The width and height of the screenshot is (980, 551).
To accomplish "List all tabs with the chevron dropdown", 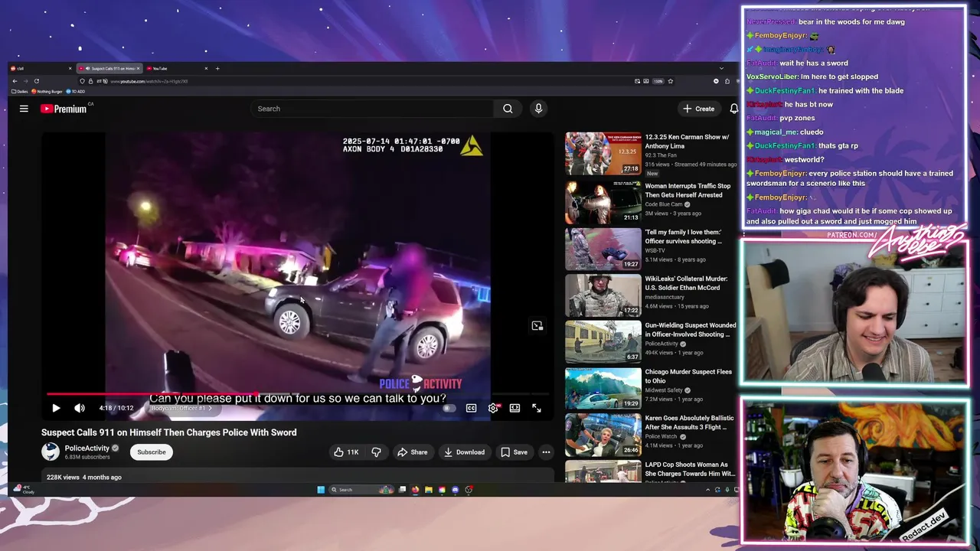I will click(x=720, y=68).
